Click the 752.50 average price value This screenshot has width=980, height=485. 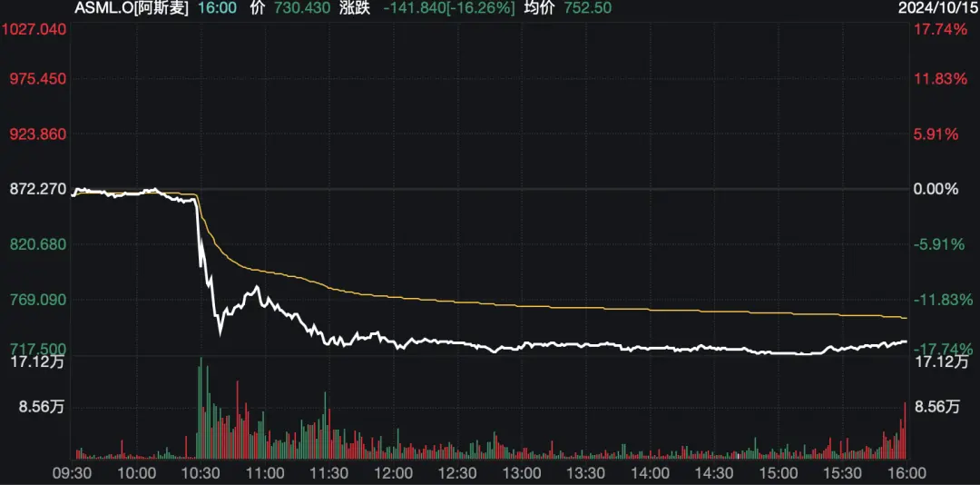587,9
